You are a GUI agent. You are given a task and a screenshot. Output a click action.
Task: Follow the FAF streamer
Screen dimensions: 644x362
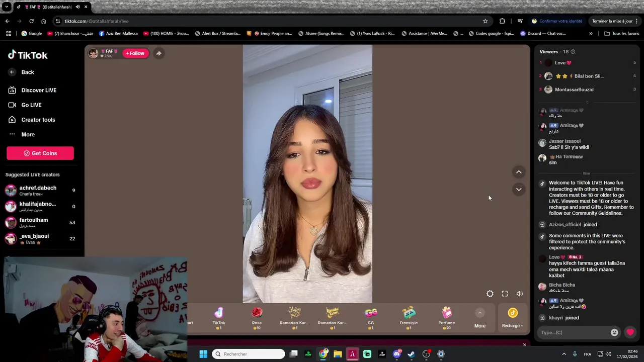(135, 53)
